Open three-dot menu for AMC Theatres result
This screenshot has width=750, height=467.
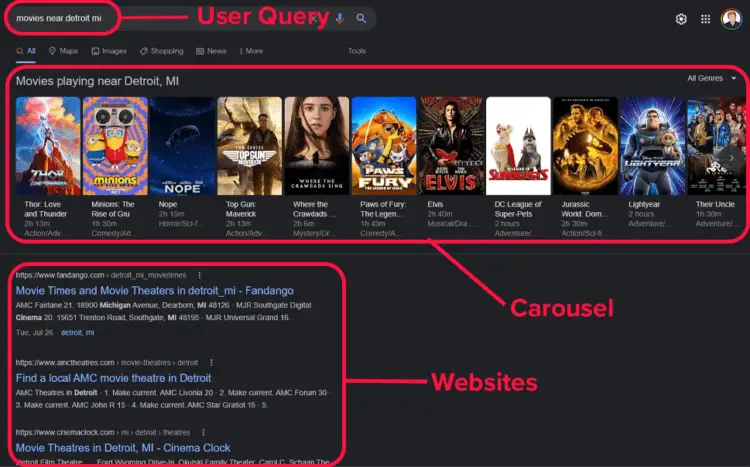(x=211, y=363)
